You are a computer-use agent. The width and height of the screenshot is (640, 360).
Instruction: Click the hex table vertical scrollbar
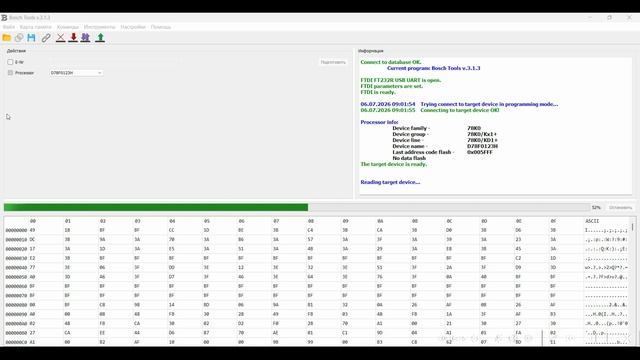click(x=633, y=281)
